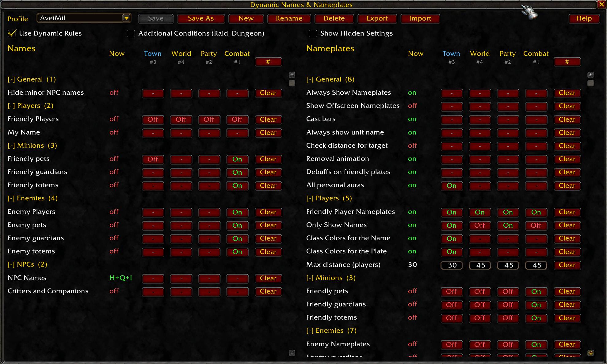
Task: Toggle Only Show Names World Off button
Action: [480, 226]
